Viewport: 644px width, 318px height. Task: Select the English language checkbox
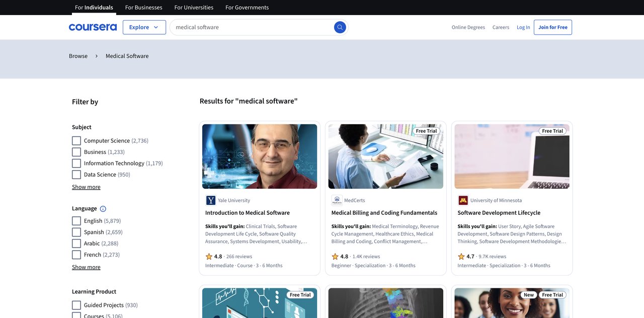tap(76, 221)
